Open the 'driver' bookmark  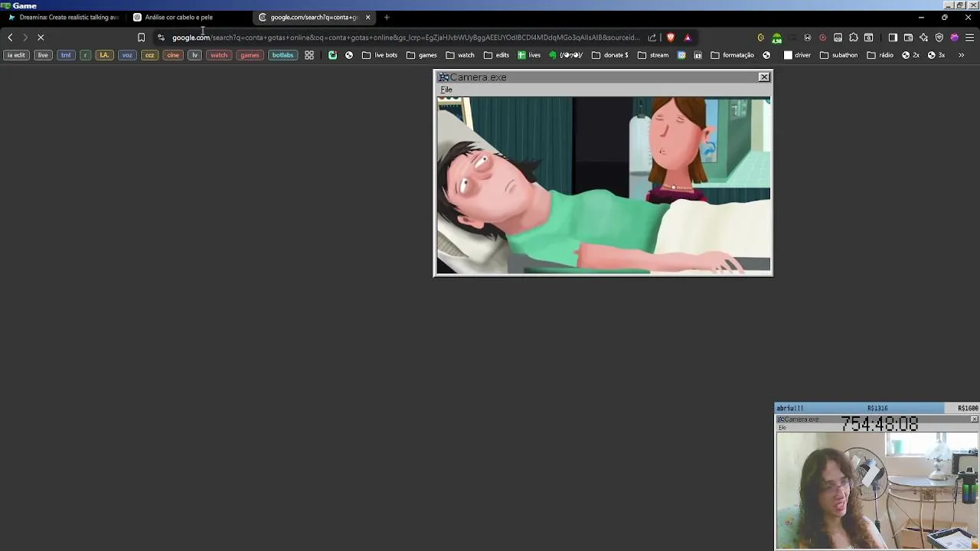(x=797, y=55)
